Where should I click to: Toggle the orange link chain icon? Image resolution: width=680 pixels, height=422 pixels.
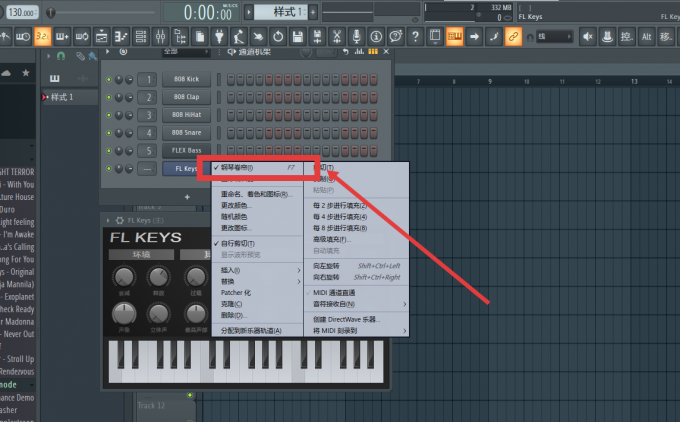(513, 37)
